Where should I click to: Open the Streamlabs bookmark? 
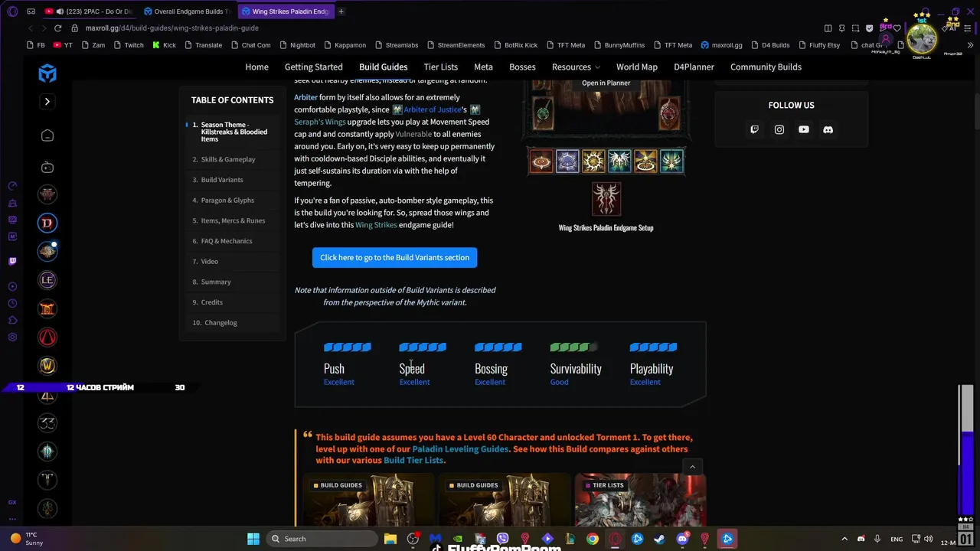[x=396, y=45]
